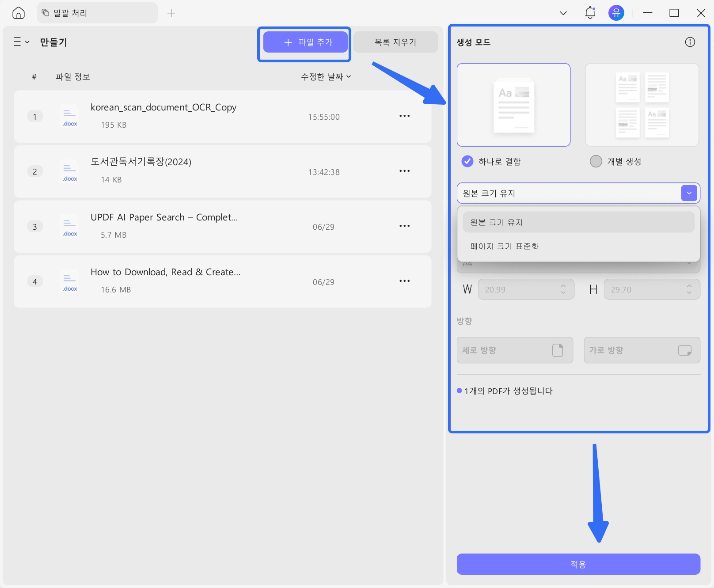Click the 파일 추가 button
This screenshot has width=714, height=588.
point(305,42)
